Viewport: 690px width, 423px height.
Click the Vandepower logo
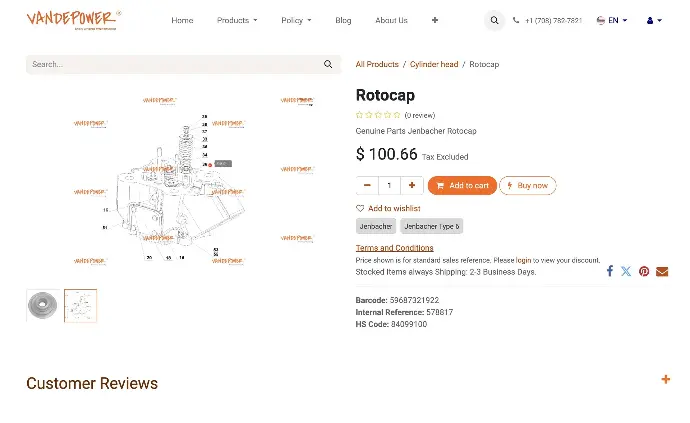tap(73, 20)
